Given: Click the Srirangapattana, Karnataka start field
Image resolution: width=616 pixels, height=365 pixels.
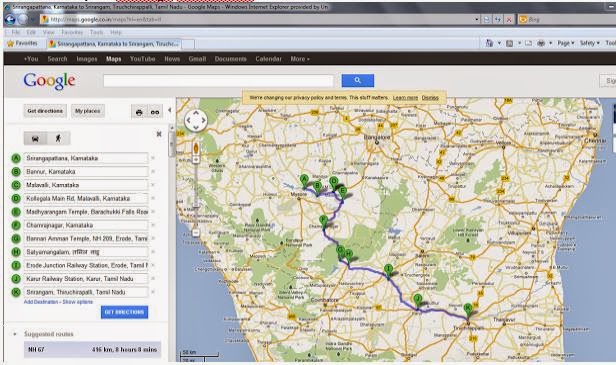Looking at the screenshot, I should 86,158.
